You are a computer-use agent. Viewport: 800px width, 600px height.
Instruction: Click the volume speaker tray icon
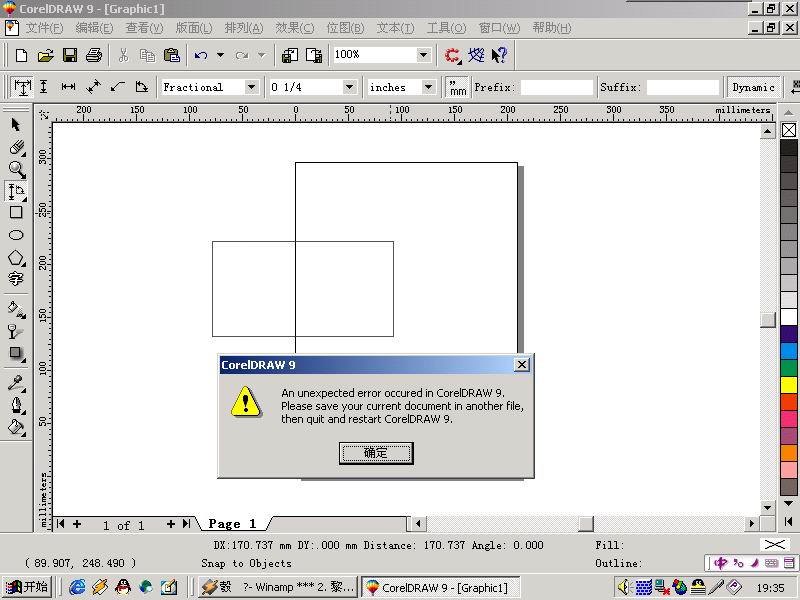(623, 587)
